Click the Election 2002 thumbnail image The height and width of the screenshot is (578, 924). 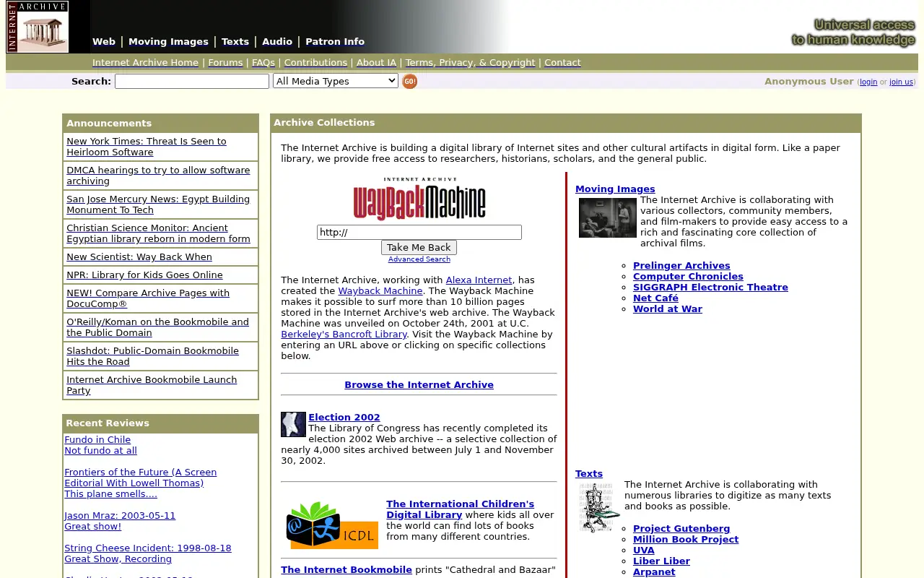(x=293, y=424)
